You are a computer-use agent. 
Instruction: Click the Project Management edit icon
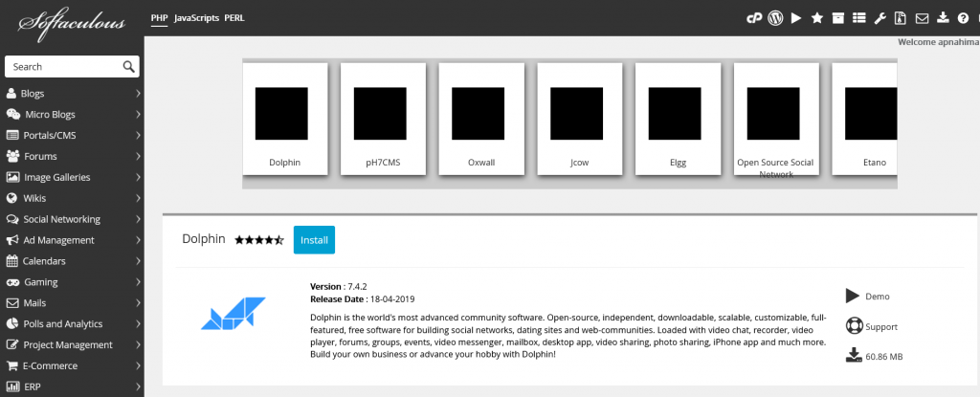11,345
